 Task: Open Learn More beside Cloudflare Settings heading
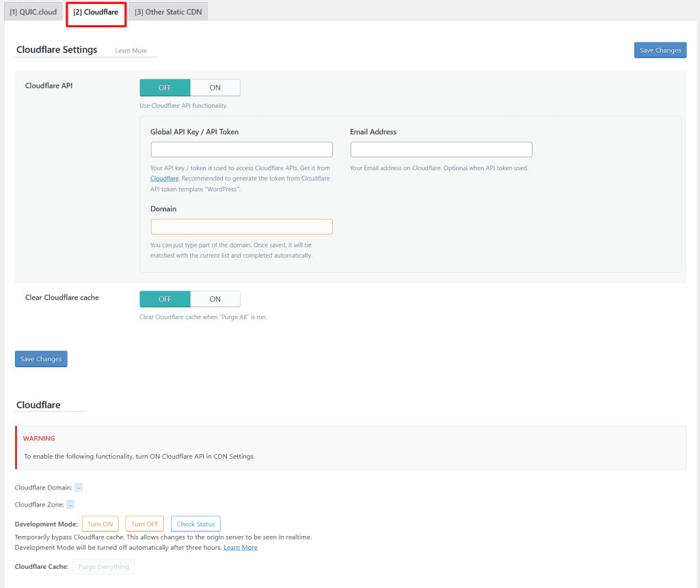click(131, 50)
